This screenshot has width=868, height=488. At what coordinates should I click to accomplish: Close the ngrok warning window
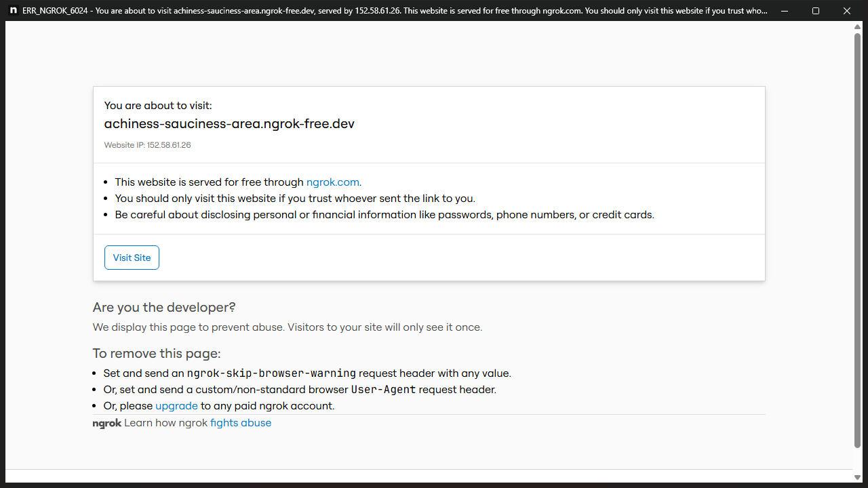tap(847, 11)
